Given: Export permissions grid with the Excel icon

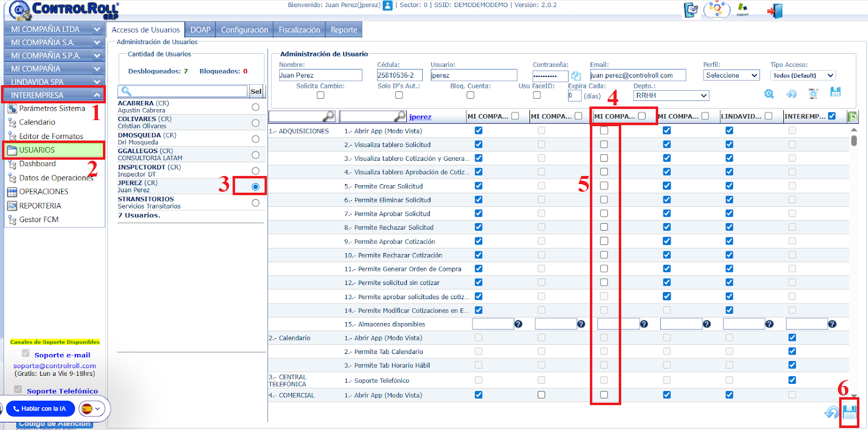Looking at the screenshot, I should [x=852, y=116].
